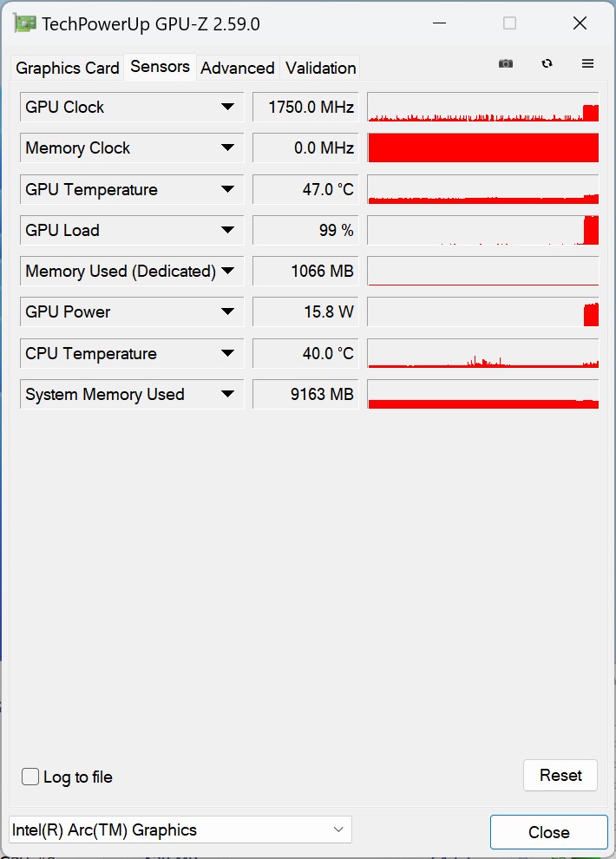Open the GPU Power sensor dropdown
616x859 pixels.
click(227, 311)
